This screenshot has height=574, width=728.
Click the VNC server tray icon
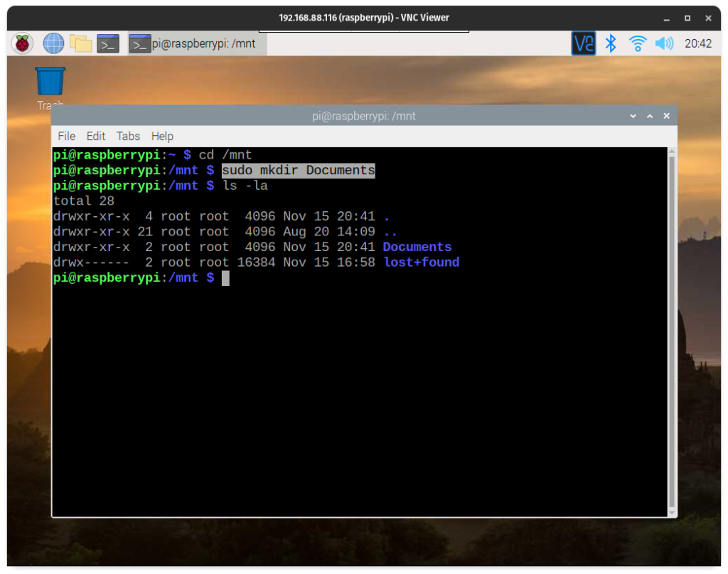pos(583,43)
